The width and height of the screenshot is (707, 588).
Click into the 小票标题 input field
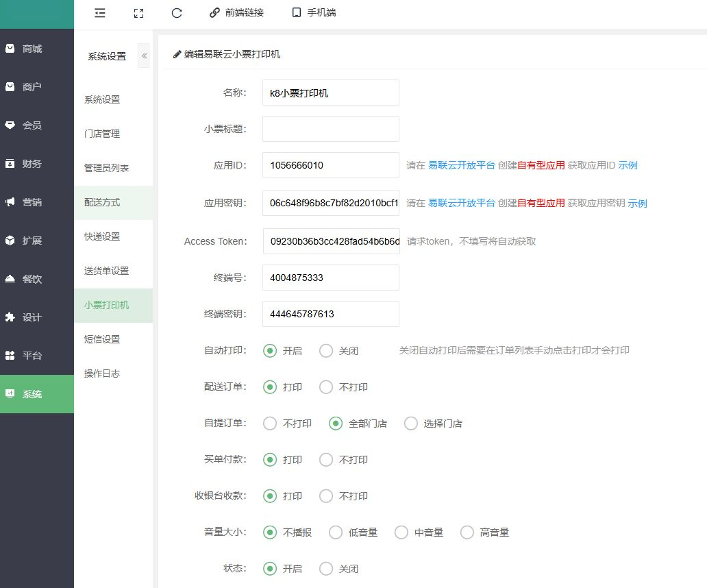pos(330,129)
